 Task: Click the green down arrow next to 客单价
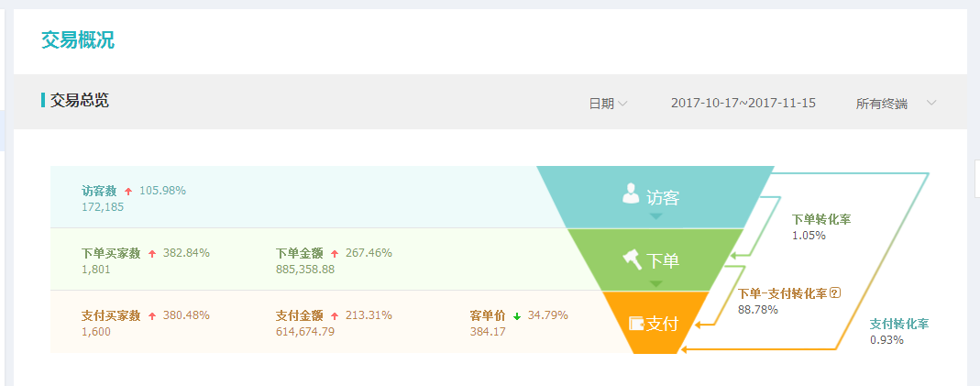(x=517, y=315)
